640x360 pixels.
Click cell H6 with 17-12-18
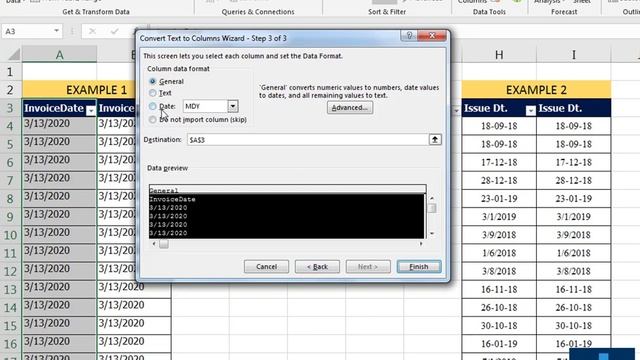coord(499,162)
